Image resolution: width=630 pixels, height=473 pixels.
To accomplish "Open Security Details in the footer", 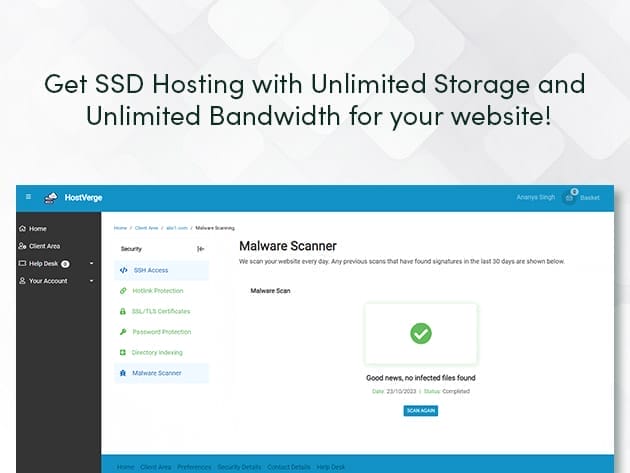I will pos(239,467).
